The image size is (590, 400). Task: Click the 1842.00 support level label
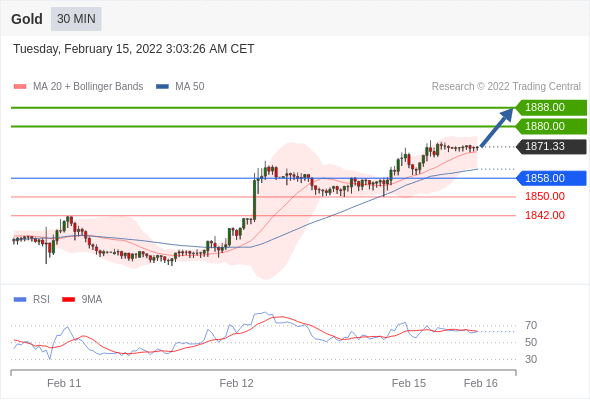(x=545, y=215)
